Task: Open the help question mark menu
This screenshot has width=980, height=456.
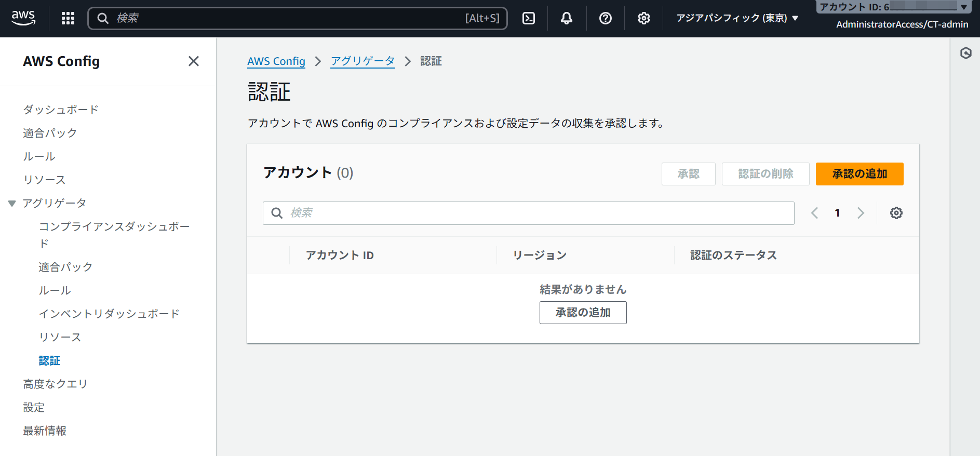Action: click(x=605, y=18)
